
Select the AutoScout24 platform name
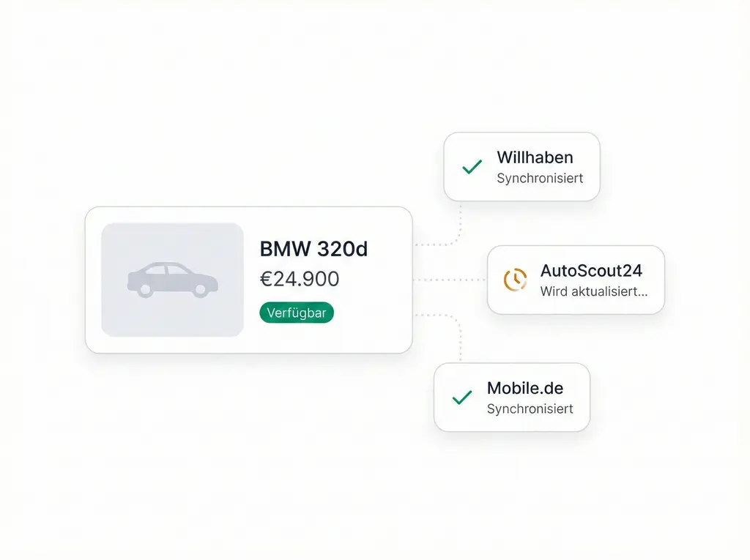point(591,270)
